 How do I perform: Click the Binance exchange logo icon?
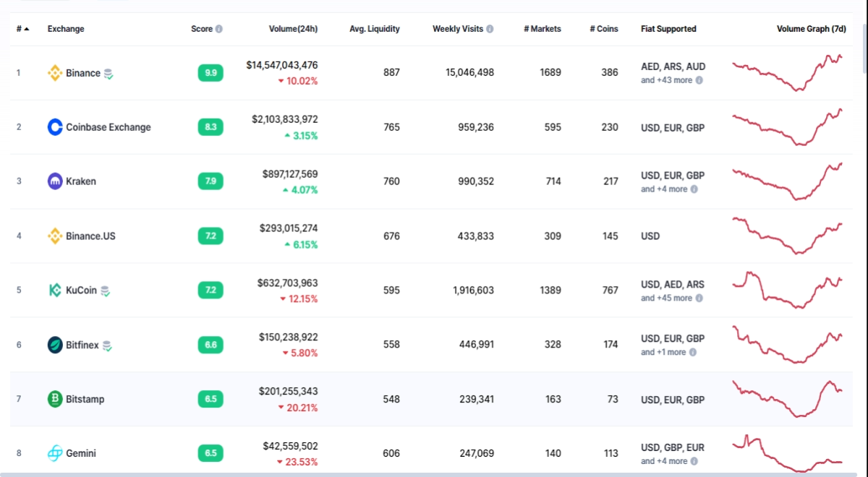pos(55,73)
